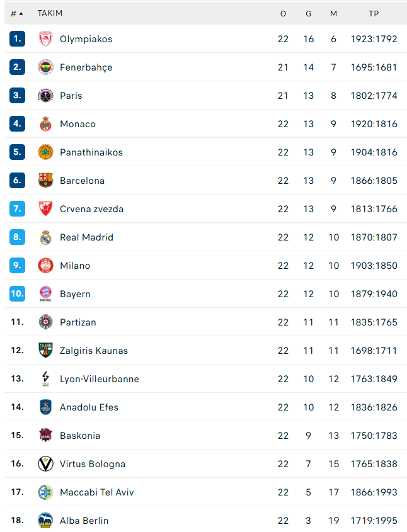Screen dimensions: 407x532
Task: Open the Anadolu Efes team page
Action: (x=89, y=407)
